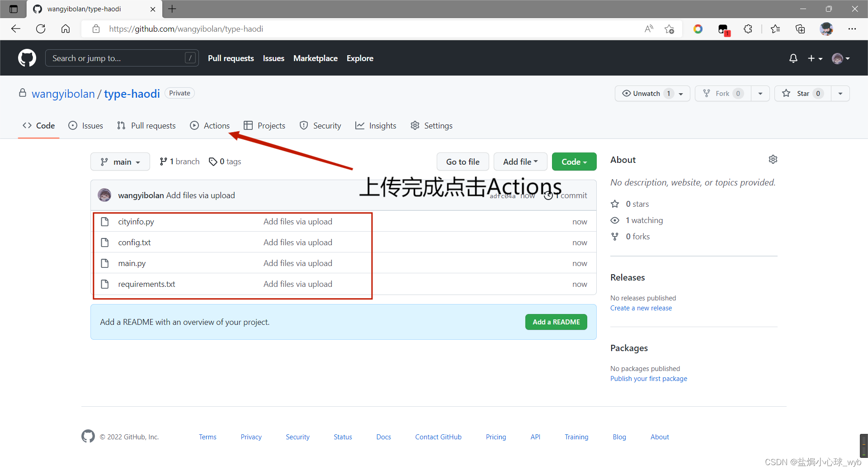The image size is (868, 471).
Task: Open the favorites list icon
Action: pyautogui.click(x=775, y=29)
